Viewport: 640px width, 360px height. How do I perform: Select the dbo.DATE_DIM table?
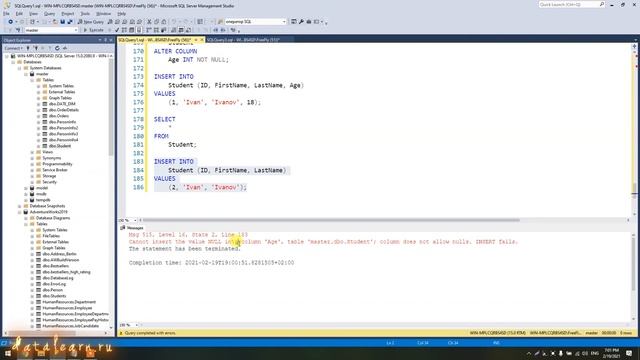point(62,104)
